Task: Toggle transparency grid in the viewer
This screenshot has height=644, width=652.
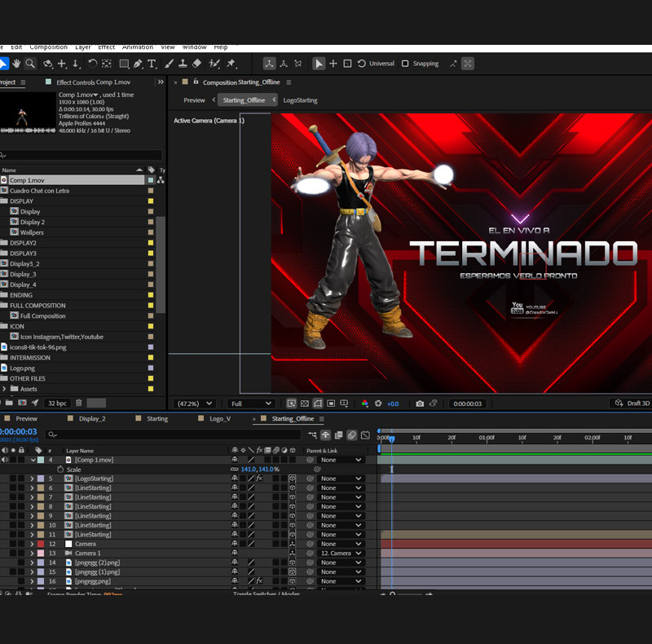Action: click(x=305, y=404)
